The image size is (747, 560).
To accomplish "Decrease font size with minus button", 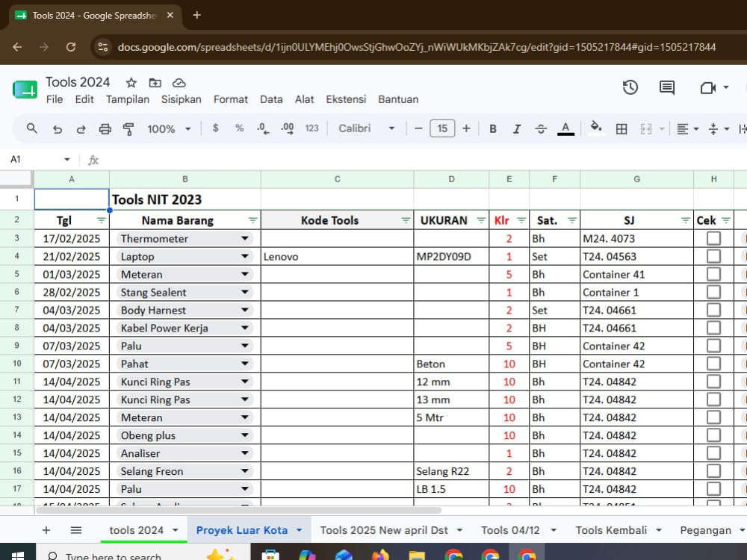I will click(418, 128).
